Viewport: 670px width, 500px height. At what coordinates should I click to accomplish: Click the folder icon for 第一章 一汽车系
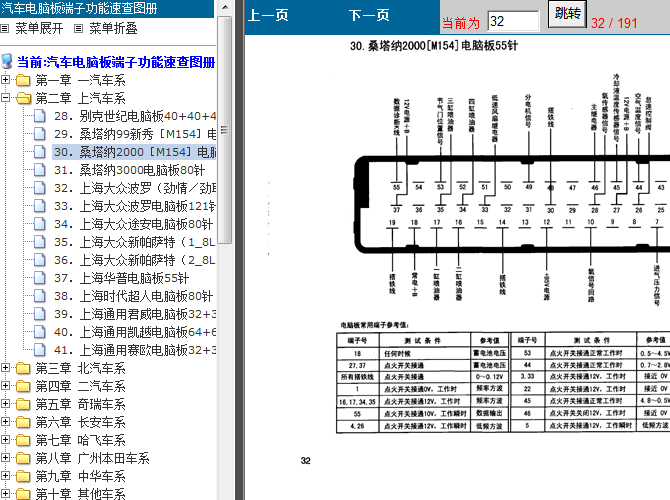[x=23, y=80]
